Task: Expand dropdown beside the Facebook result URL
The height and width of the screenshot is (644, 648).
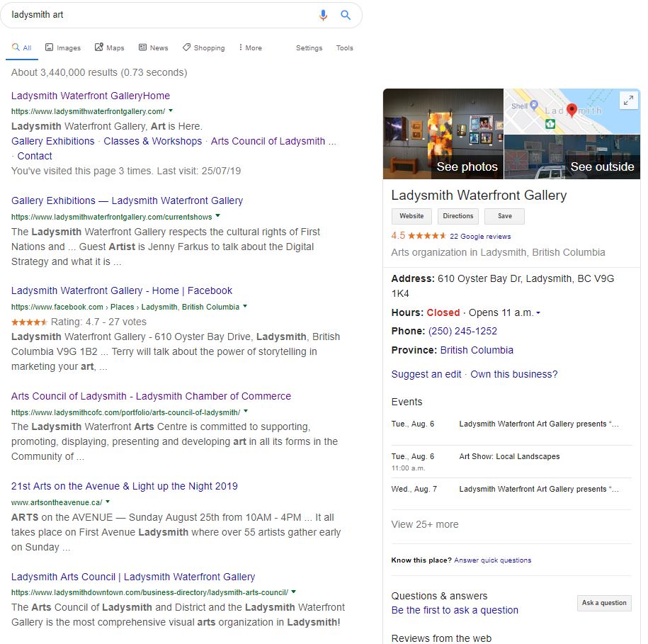Action: click(245, 306)
